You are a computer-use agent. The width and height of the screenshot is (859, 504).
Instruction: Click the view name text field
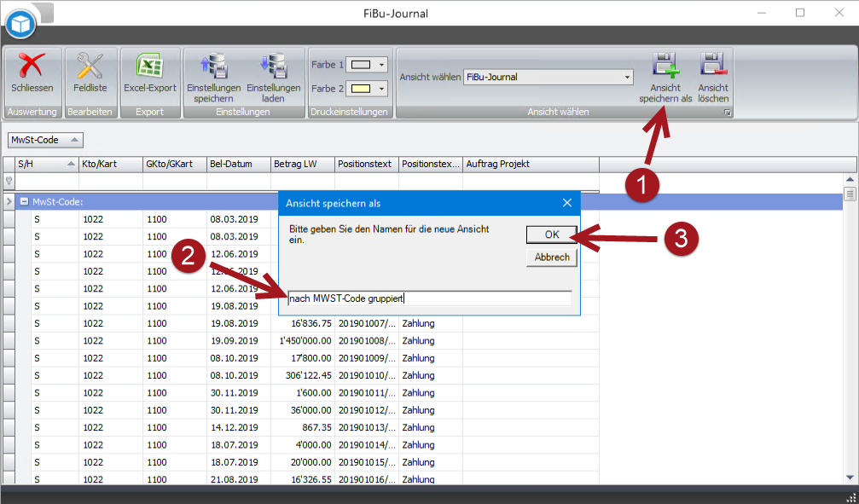tap(430, 298)
